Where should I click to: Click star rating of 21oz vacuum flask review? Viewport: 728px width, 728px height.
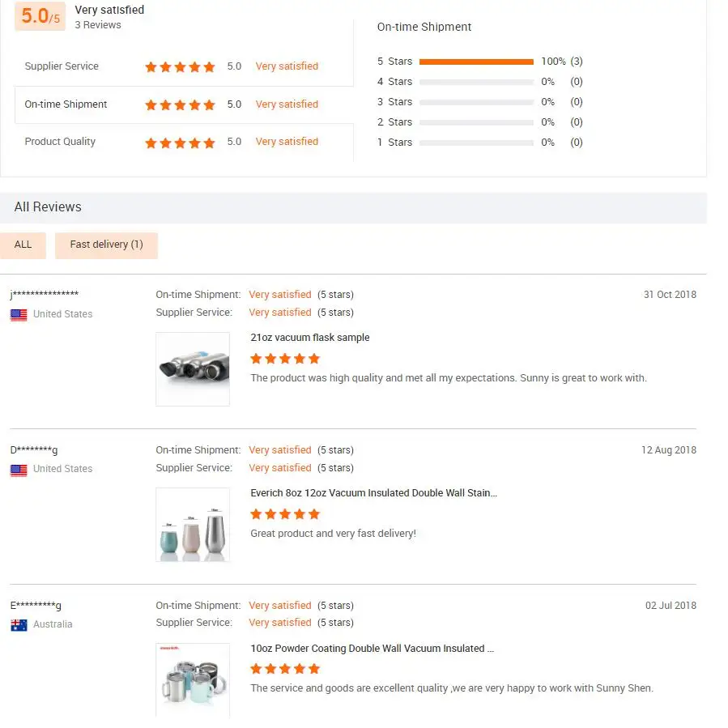pyautogui.click(x=285, y=359)
